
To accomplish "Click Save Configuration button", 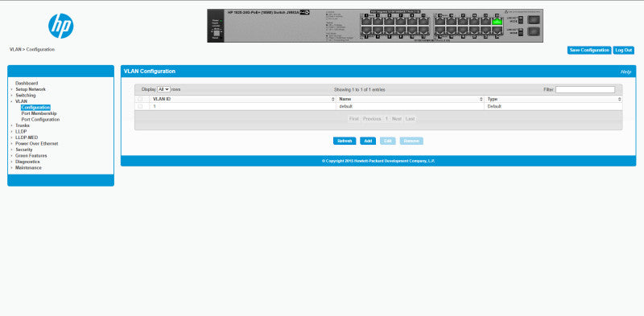I will pos(589,50).
